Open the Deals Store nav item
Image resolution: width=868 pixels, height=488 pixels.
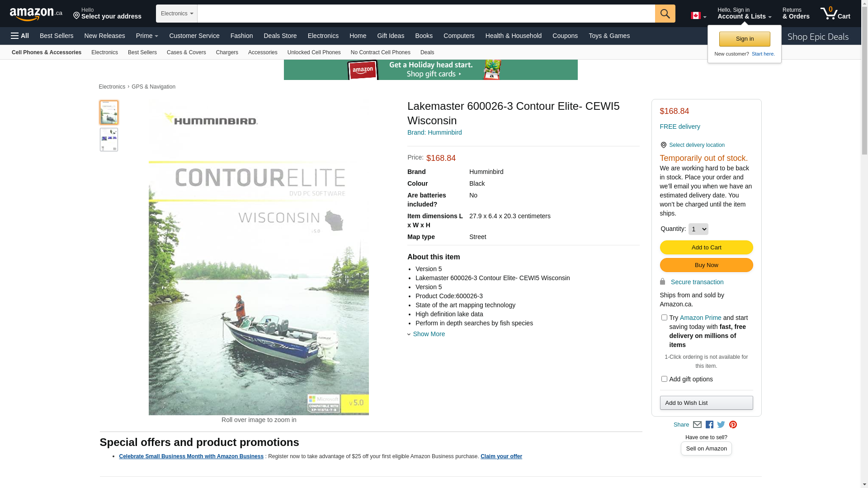click(x=280, y=36)
